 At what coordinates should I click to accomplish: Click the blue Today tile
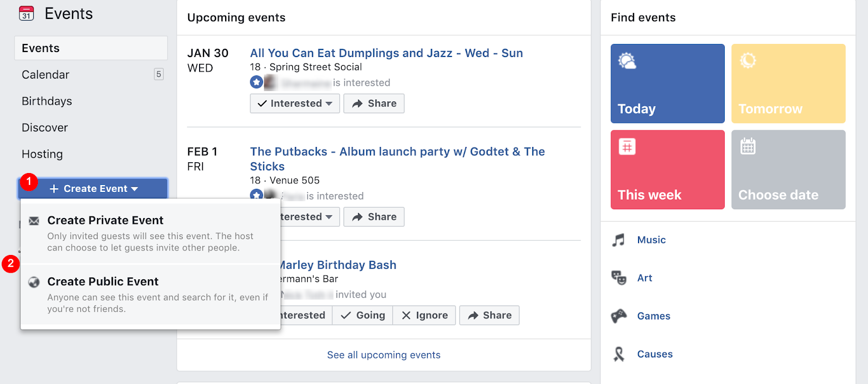point(667,84)
